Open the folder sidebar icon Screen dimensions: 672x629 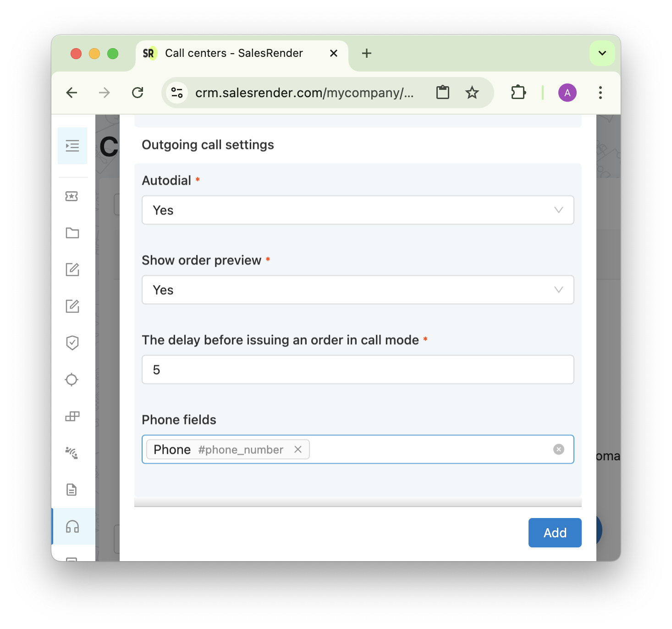72,233
